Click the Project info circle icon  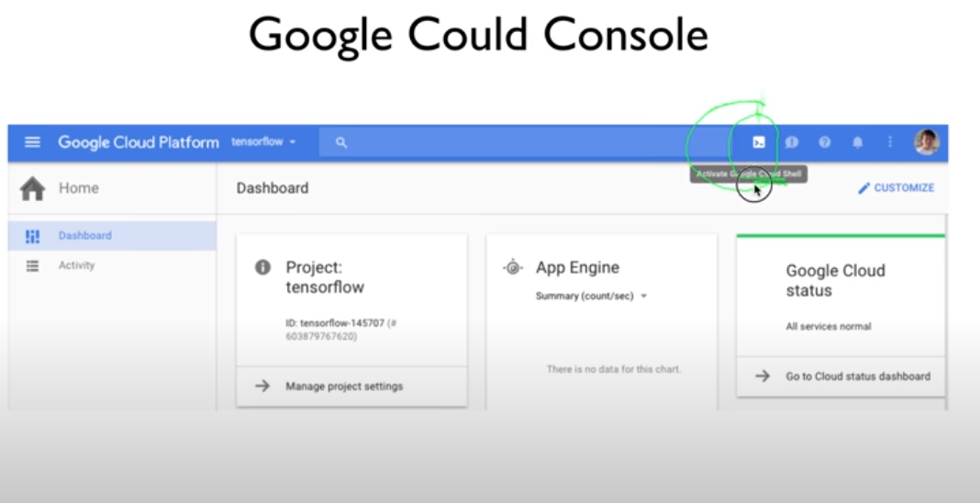(x=262, y=267)
